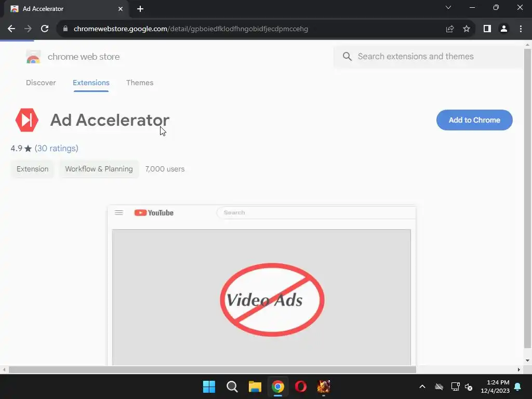
Task: Click the chrome web store title
Action: (84, 57)
